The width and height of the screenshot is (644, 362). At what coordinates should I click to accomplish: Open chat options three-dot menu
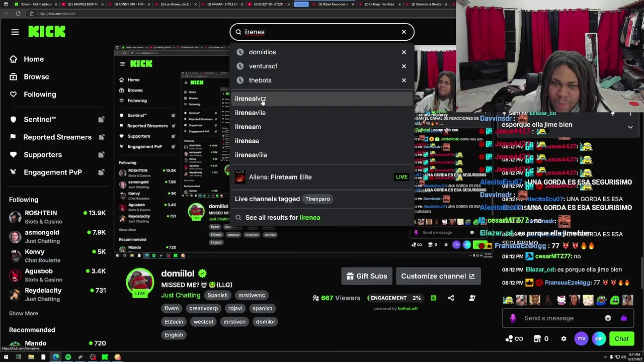point(630,115)
